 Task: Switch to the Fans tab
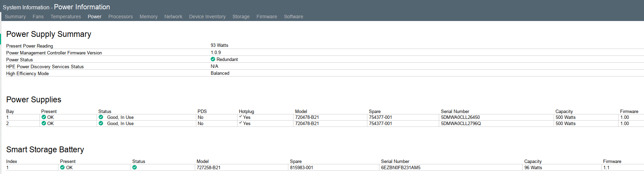38,17
